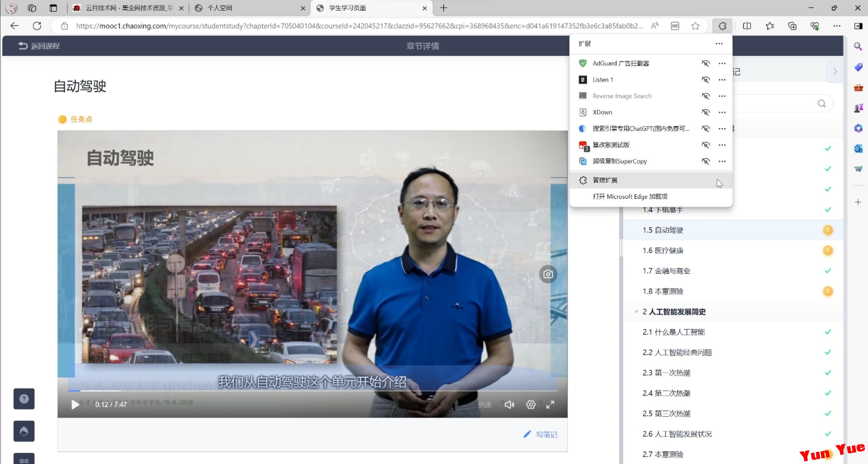Open more options for 超级复制SuperCopy
The height and width of the screenshot is (464, 868).
(722, 161)
